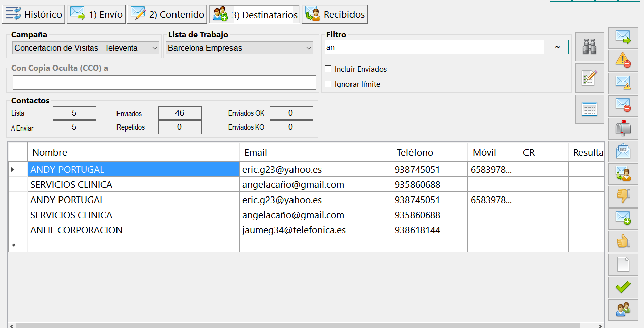Screen dimensions: 644x328
Task: Click the opened envelope letter button
Action: pos(624,151)
